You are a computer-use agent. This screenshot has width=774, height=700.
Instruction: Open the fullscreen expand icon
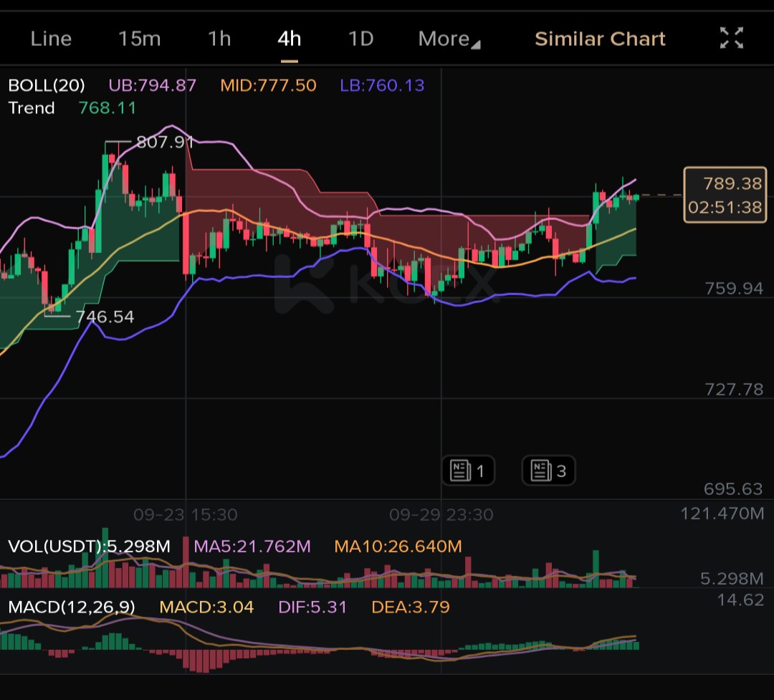(731, 38)
